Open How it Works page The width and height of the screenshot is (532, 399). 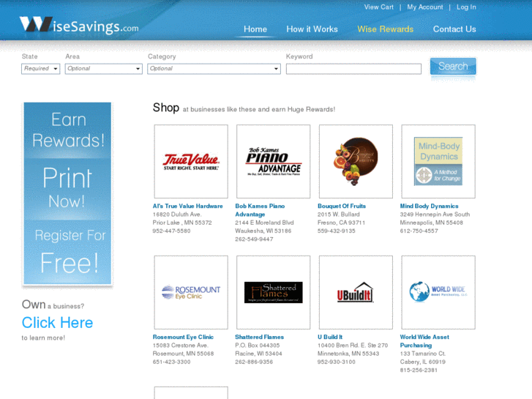(312, 29)
